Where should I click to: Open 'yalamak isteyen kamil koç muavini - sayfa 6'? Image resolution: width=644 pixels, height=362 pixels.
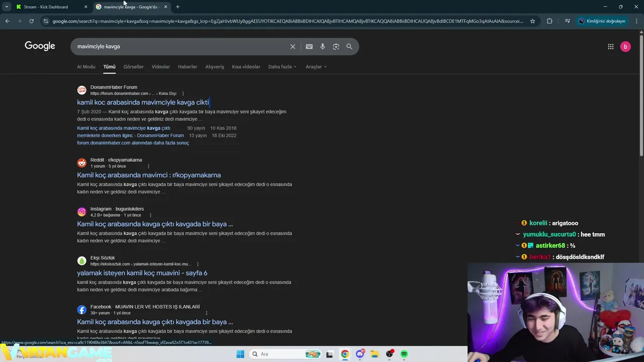coord(142,273)
